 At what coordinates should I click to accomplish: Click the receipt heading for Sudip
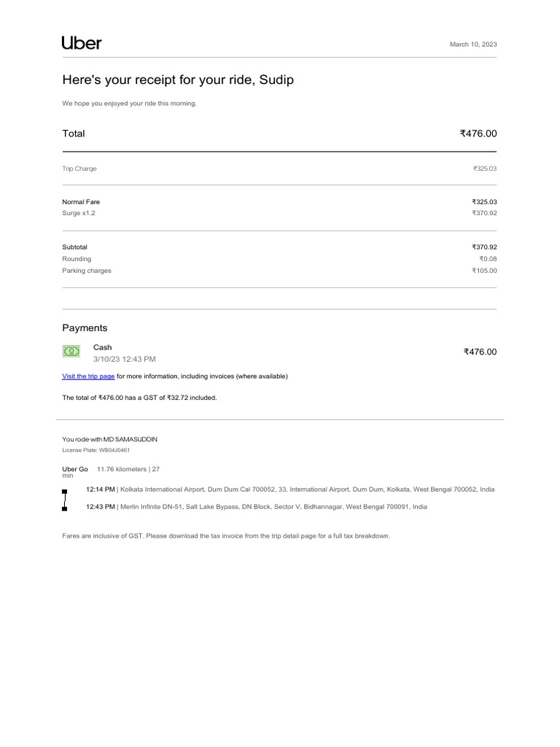click(178, 80)
